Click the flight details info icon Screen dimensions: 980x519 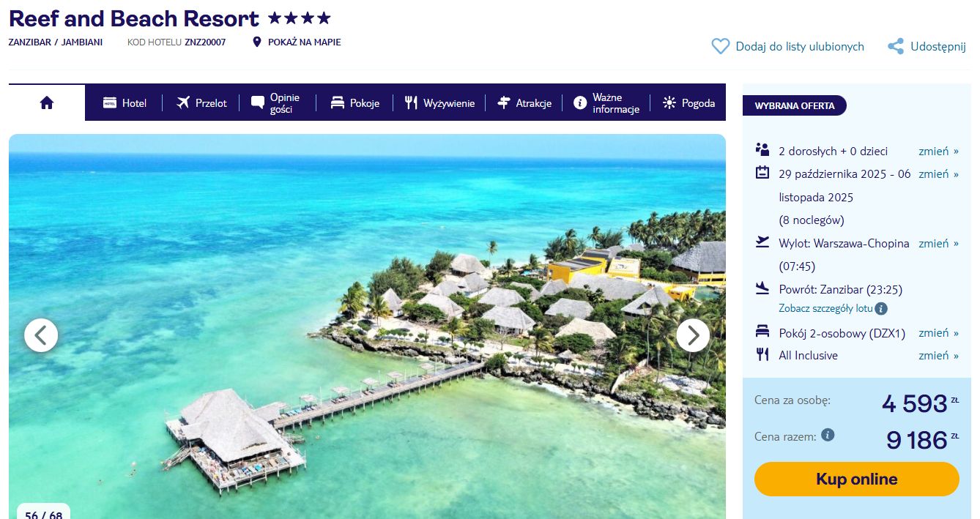coord(881,309)
